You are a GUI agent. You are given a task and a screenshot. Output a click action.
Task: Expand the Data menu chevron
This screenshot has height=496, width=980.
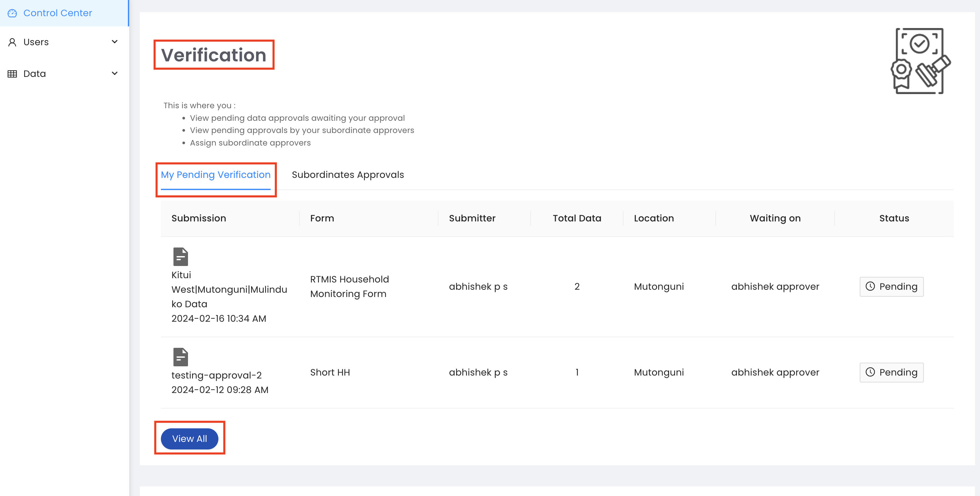click(x=115, y=73)
